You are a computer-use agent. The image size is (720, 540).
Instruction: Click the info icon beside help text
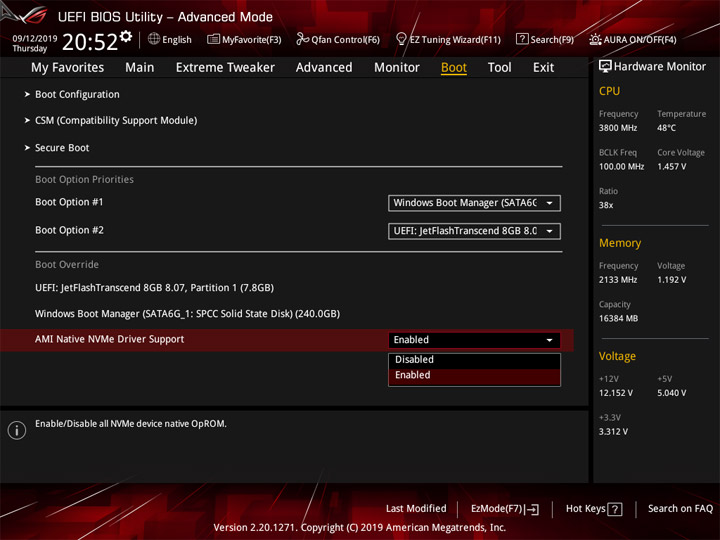click(17, 430)
